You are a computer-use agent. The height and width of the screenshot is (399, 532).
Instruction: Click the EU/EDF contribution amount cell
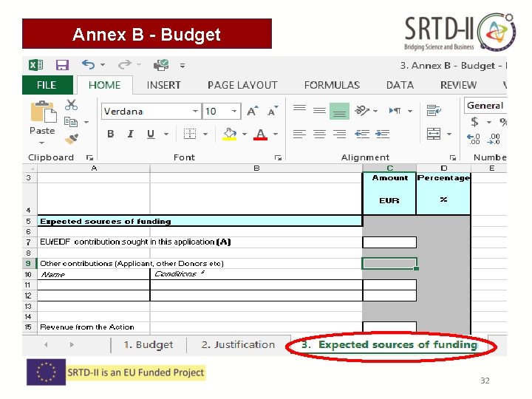pos(389,242)
